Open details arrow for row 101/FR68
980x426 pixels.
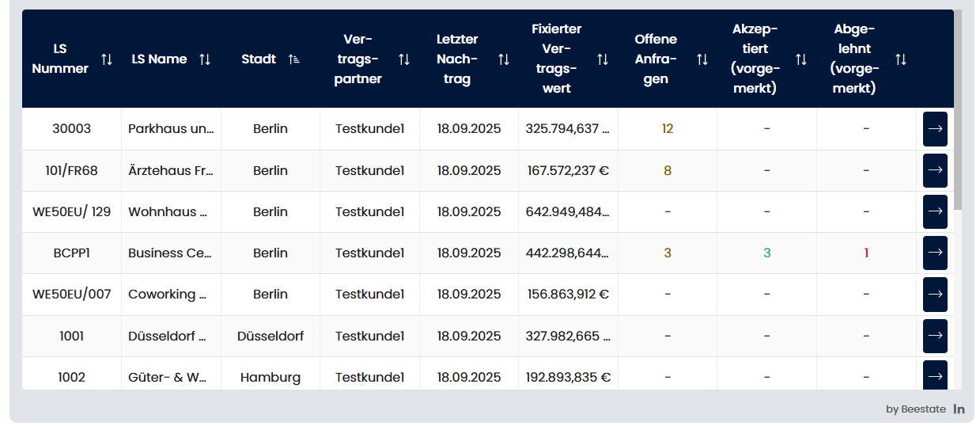click(935, 170)
